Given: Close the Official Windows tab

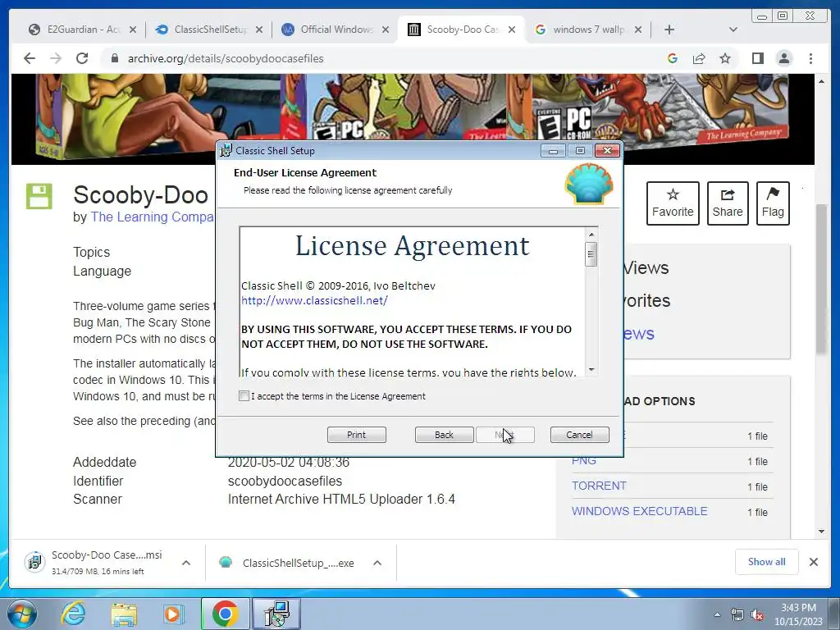Looking at the screenshot, I should (386, 30).
